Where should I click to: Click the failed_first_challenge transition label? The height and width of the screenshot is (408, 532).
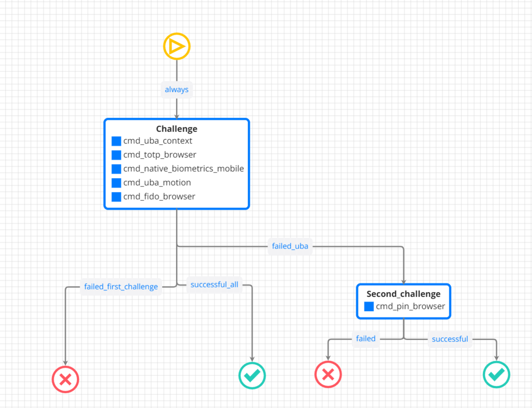click(121, 286)
